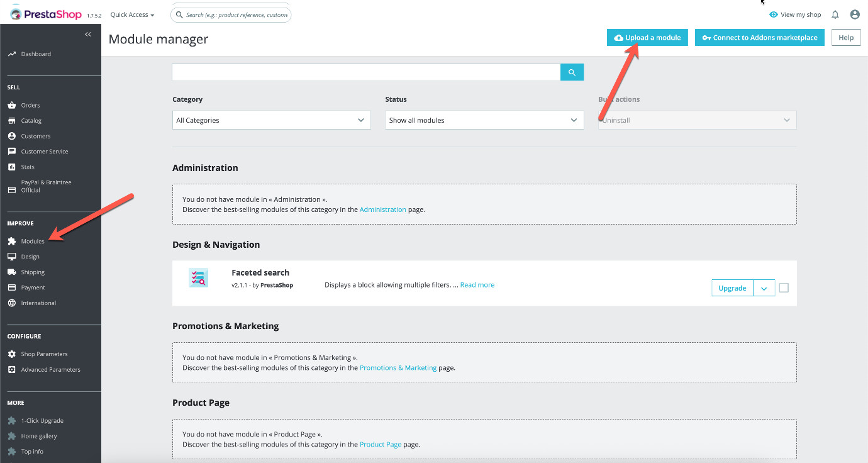Check the Faceted search module checkbox

(784, 287)
